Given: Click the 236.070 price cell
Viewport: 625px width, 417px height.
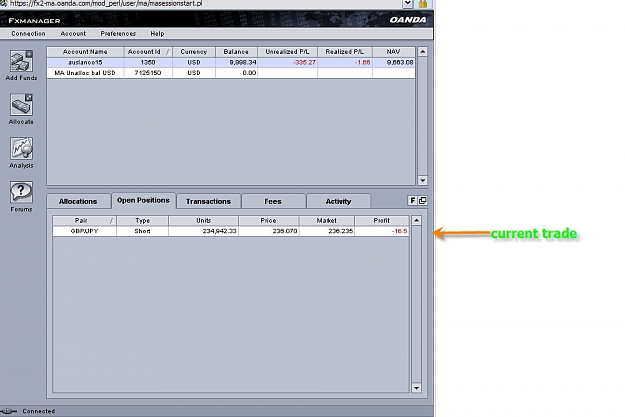Looking at the screenshot, I should click(269, 231).
